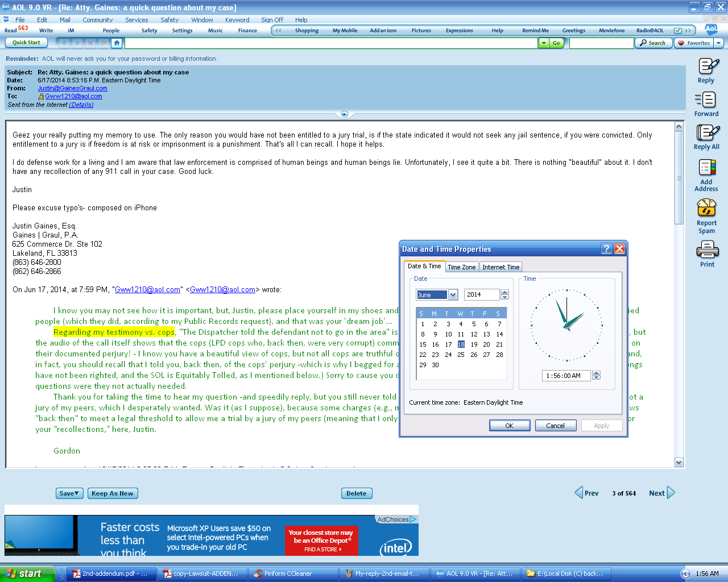
Task: Open the Keyword menu
Action: click(x=237, y=20)
